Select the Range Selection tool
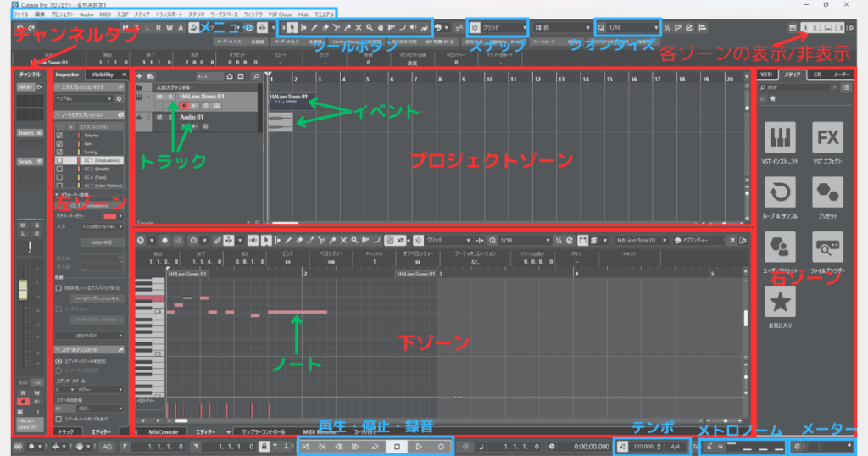The width and height of the screenshot is (868, 456). pyautogui.click(x=303, y=28)
